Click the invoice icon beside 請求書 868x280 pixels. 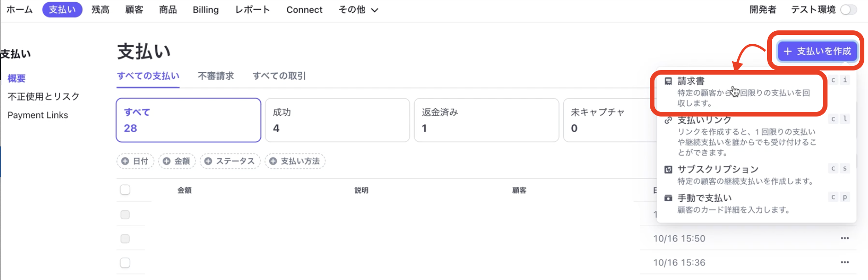click(668, 82)
